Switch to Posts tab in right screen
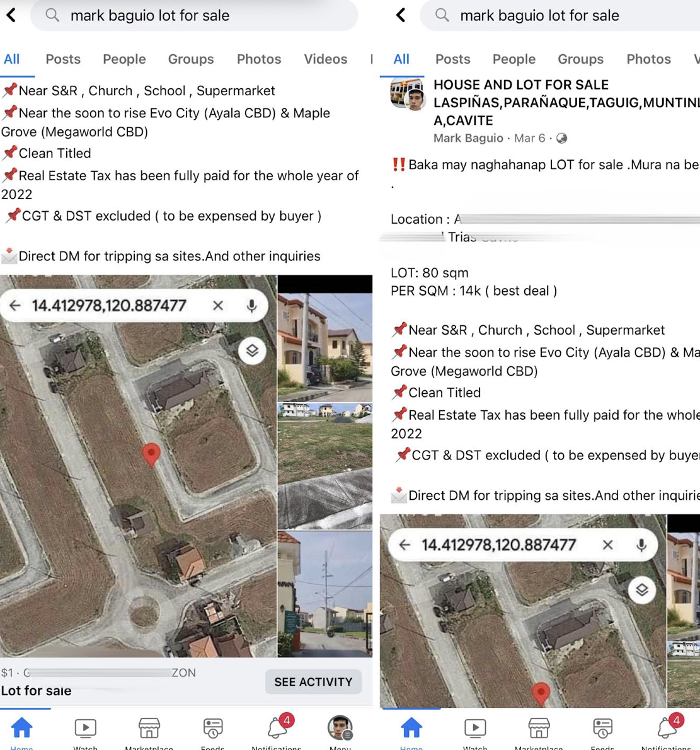This screenshot has height=750, width=700. point(453,59)
